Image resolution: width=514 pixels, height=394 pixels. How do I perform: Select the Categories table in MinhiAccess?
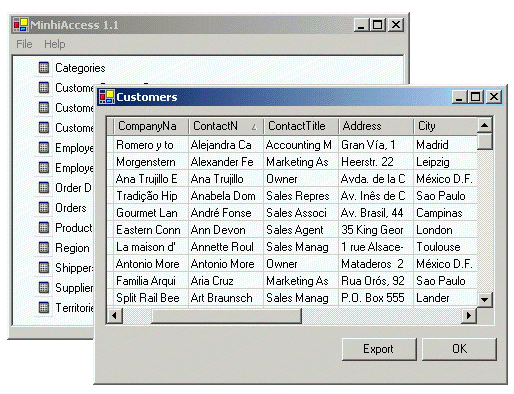click(x=80, y=68)
